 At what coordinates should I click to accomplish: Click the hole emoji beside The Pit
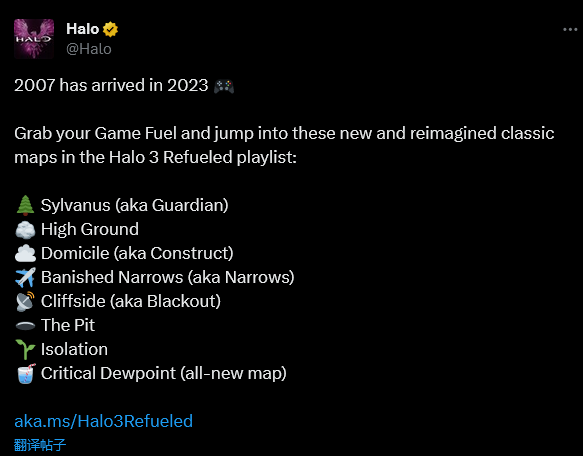click(x=25, y=326)
